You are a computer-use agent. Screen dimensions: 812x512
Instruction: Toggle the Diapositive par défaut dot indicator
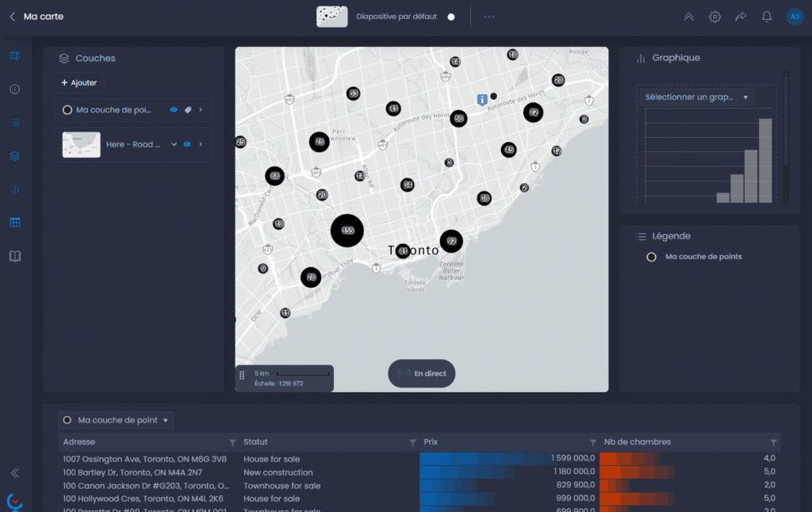coord(451,17)
